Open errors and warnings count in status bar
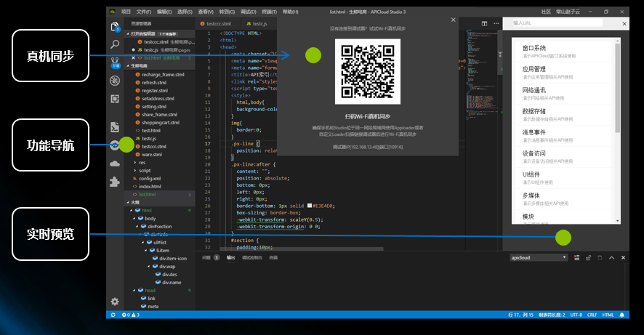Viewport: 644px width, 335px height. [131, 315]
